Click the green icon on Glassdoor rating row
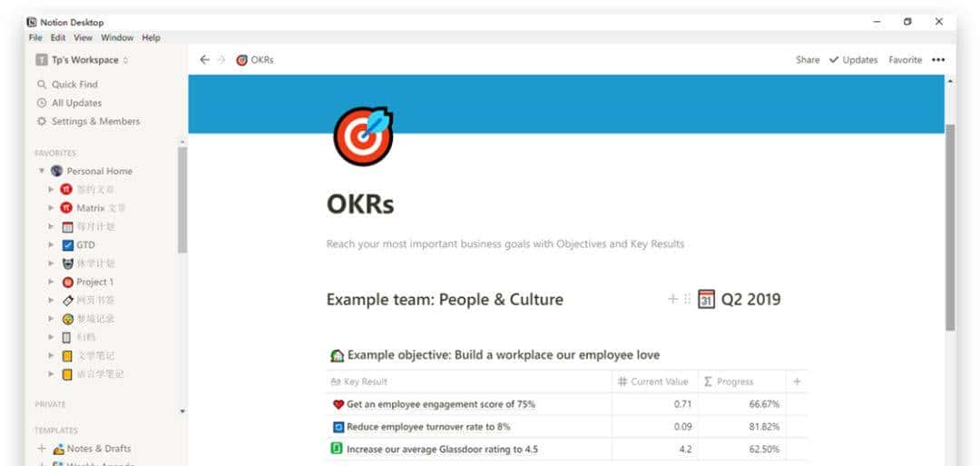The width and height of the screenshot is (980, 466). 337,449
